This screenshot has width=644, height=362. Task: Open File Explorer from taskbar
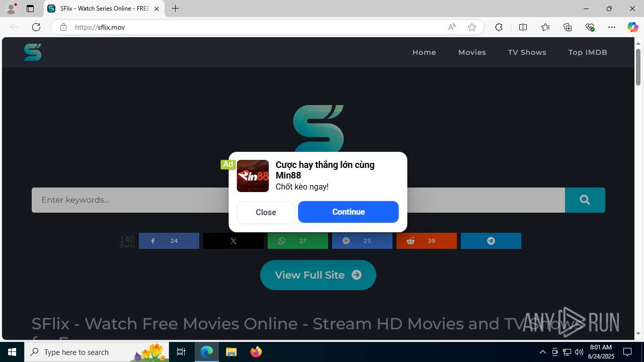231,352
